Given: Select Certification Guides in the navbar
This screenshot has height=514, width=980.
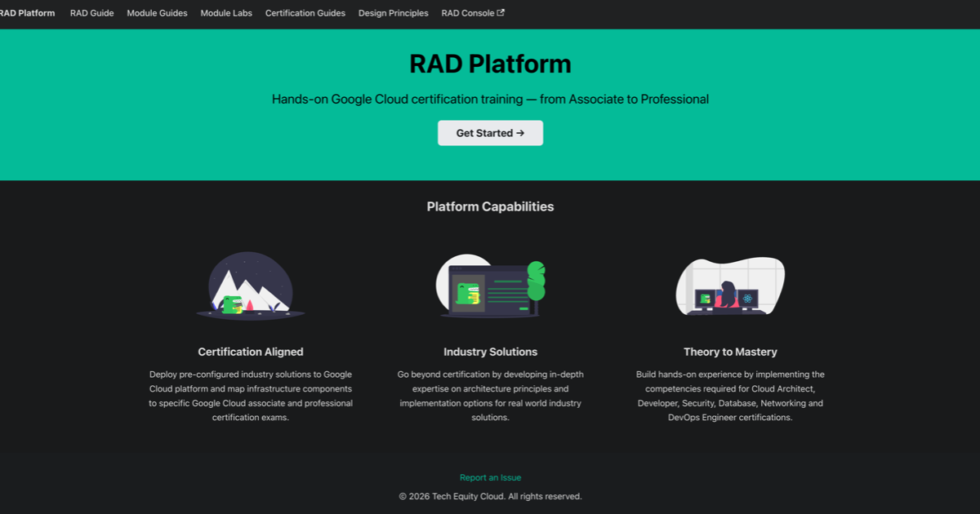Looking at the screenshot, I should pyautogui.click(x=305, y=13).
